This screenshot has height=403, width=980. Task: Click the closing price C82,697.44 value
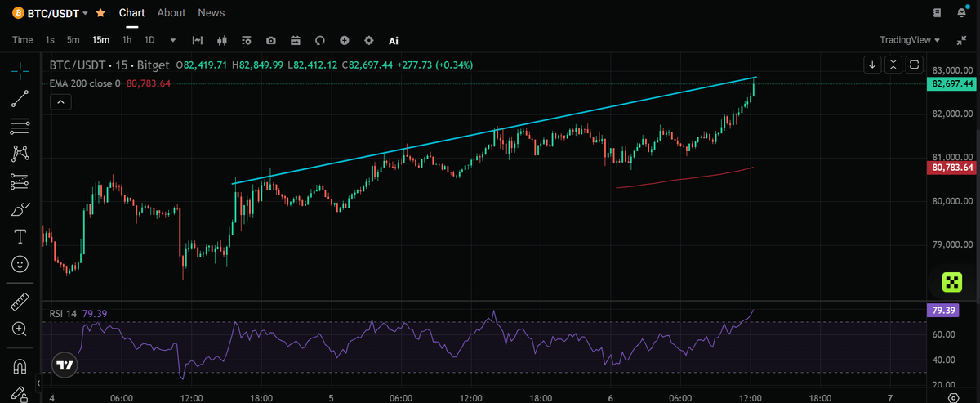[x=367, y=65]
